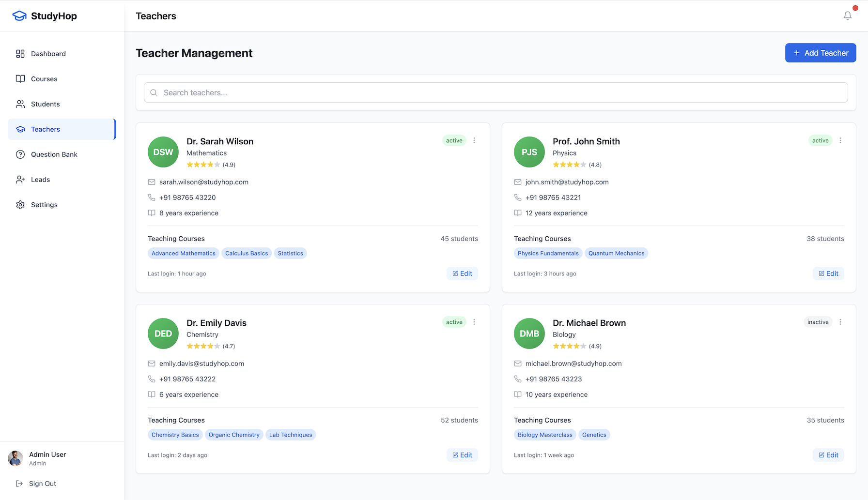Viewport: 868px width, 500px height.
Task: Click the StudyHop graduation cap logo
Action: click(x=19, y=16)
